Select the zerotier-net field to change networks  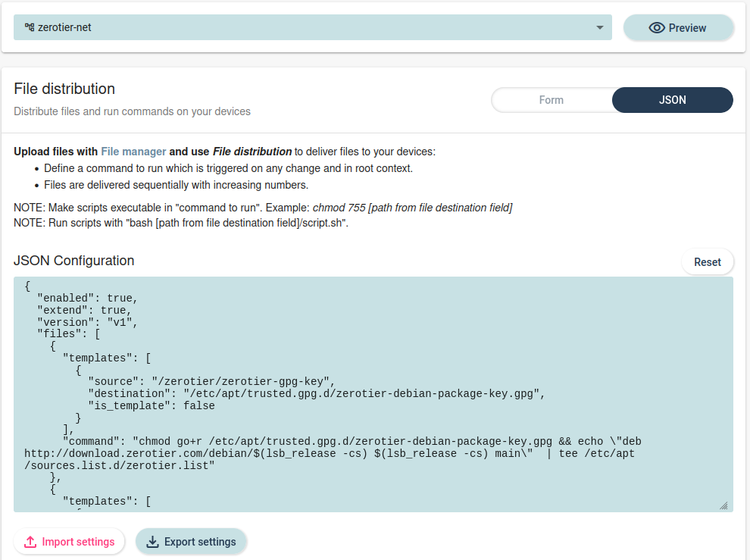(x=311, y=27)
